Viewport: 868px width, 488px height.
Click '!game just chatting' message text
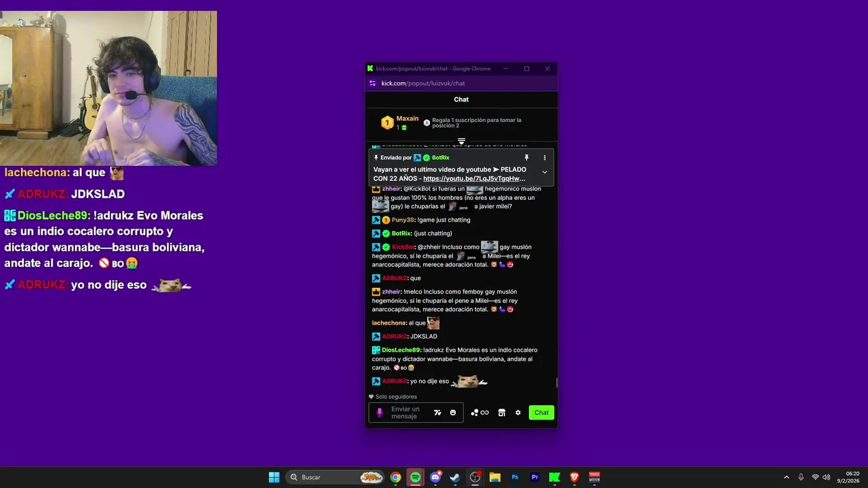pyautogui.click(x=444, y=220)
